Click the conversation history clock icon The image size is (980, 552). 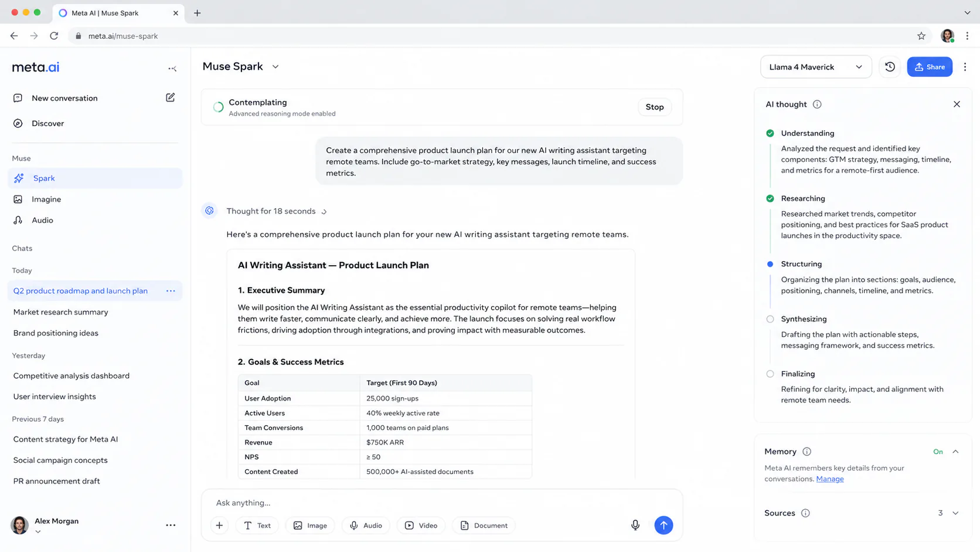890,67
